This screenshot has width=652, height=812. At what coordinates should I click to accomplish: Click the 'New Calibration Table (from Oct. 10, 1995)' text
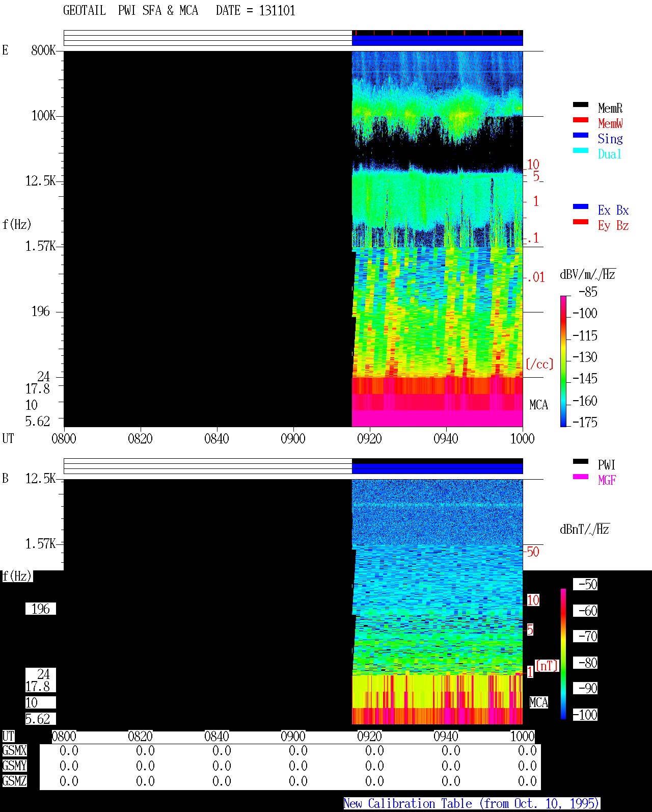point(472,804)
